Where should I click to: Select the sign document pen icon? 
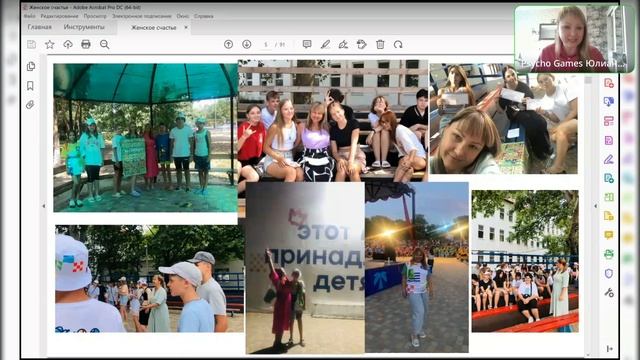(x=343, y=44)
